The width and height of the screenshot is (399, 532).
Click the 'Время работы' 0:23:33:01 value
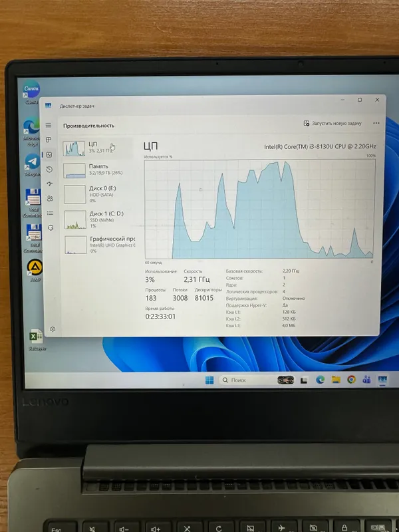[x=160, y=317]
